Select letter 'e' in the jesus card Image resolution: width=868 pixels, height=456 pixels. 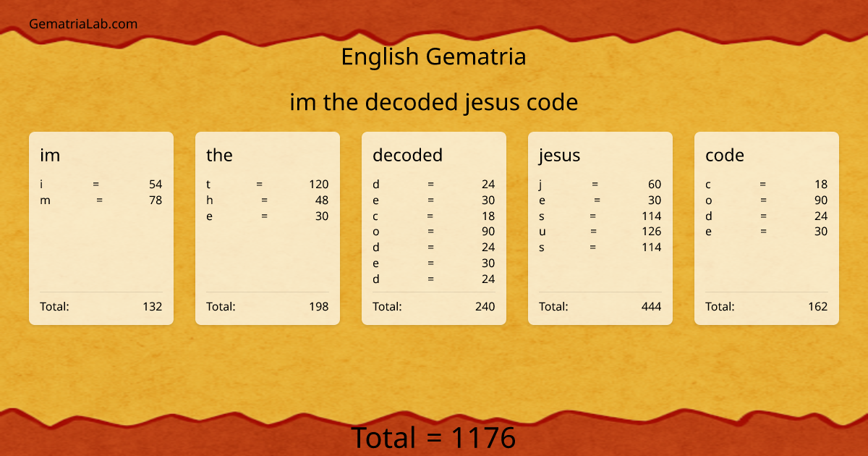(542, 200)
